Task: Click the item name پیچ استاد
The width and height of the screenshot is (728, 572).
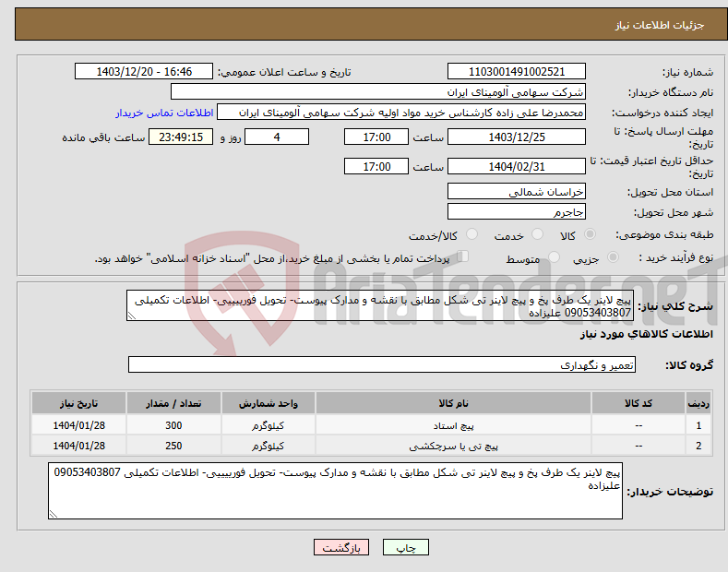Action: (x=453, y=425)
